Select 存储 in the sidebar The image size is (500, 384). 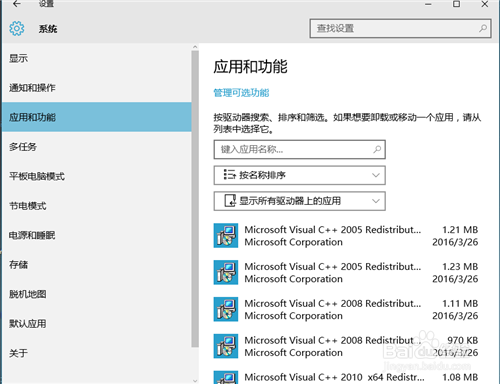pyautogui.click(x=97, y=265)
